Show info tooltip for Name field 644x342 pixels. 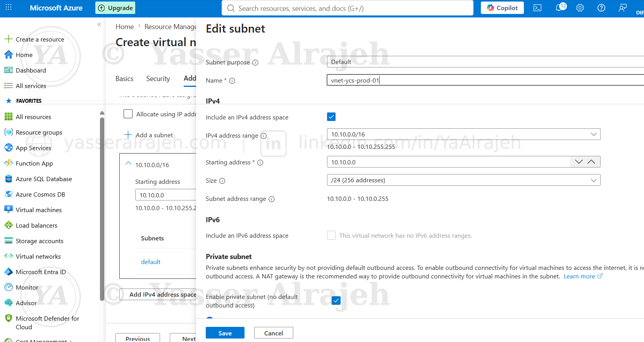tap(232, 81)
